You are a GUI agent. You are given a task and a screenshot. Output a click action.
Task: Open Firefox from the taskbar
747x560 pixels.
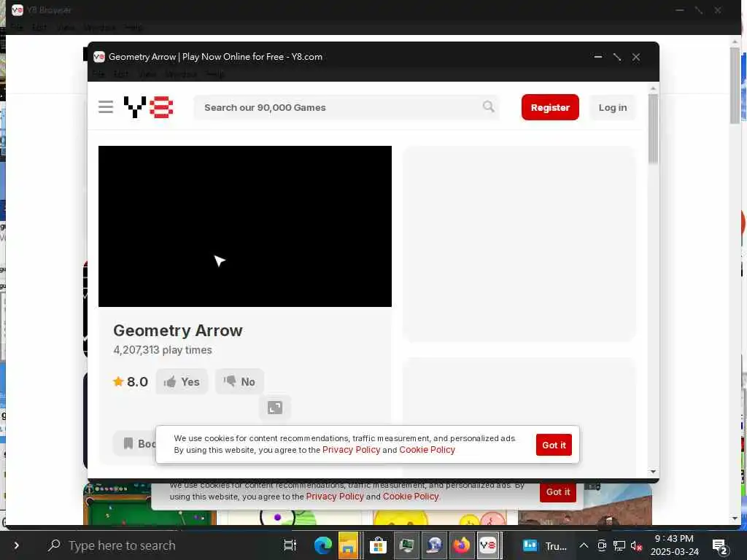(461, 545)
